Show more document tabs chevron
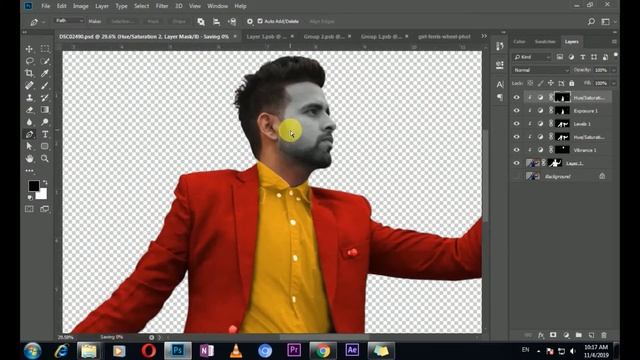This screenshot has height=360, width=640. (x=484, y=36)
